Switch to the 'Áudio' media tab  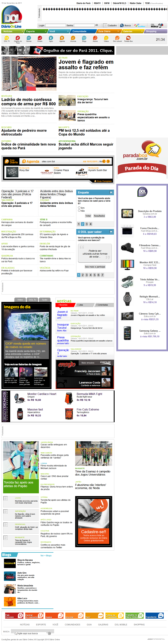pyautogui.click(x=45, y=299)
